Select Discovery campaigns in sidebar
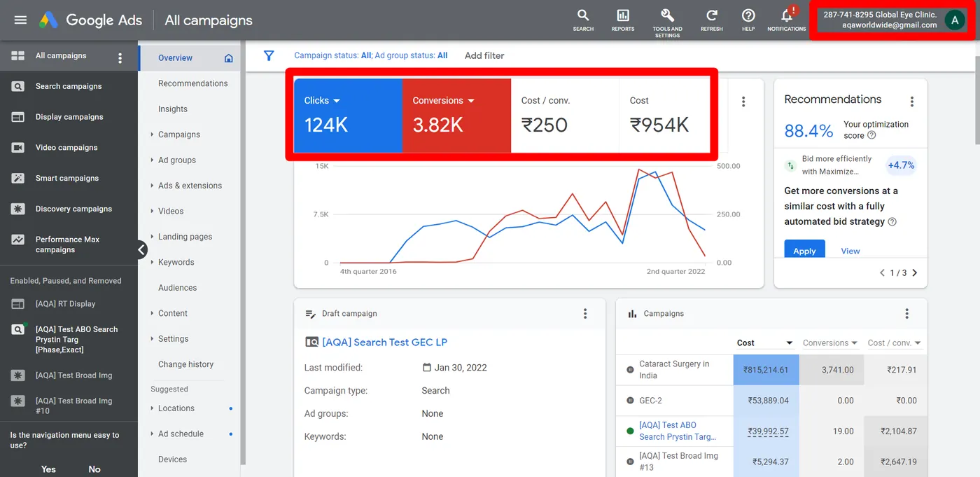The image size is (980, 477). click(x=69, y=209)
